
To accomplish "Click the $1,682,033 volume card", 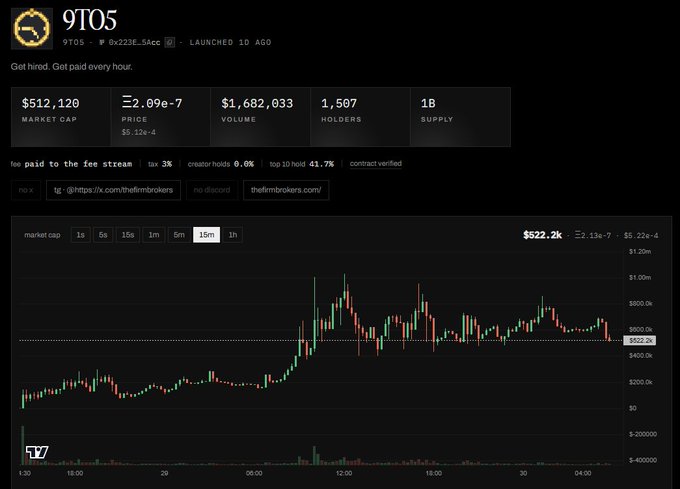I will click(260, 117).
